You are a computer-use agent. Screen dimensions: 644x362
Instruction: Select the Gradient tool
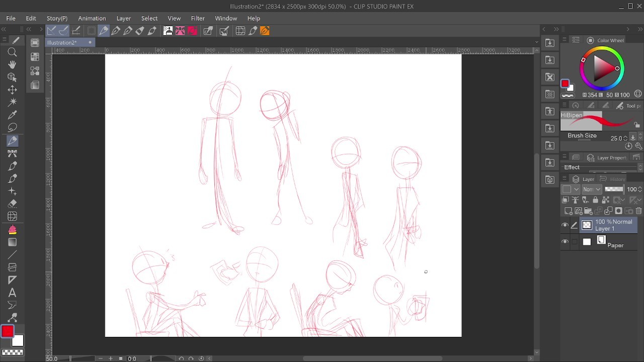13,242
